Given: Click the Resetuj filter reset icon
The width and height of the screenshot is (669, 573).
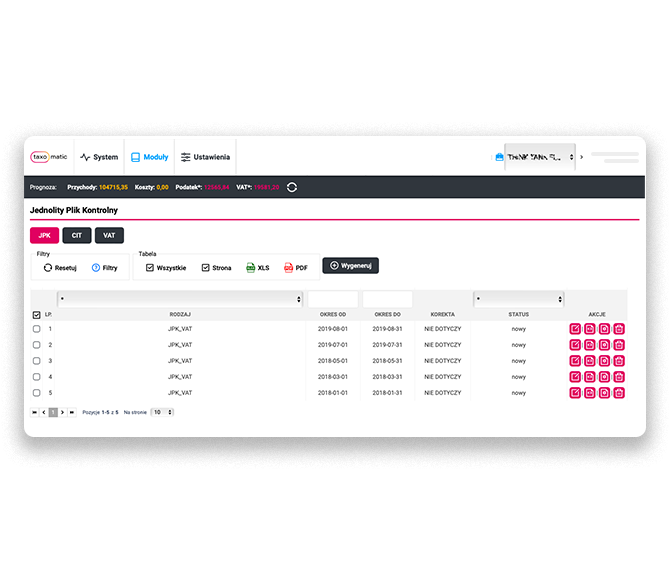Looking at the screenshot, I should point(48,268).
